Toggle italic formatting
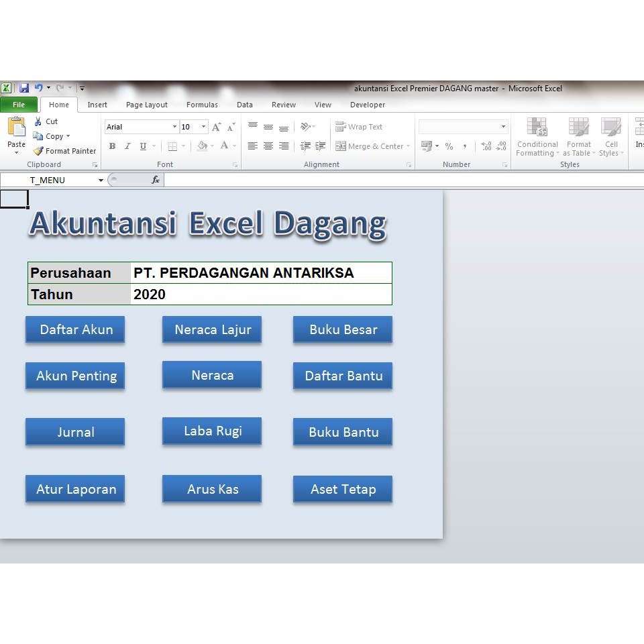Viewport: 644px width, 644px height. (127, 146)
